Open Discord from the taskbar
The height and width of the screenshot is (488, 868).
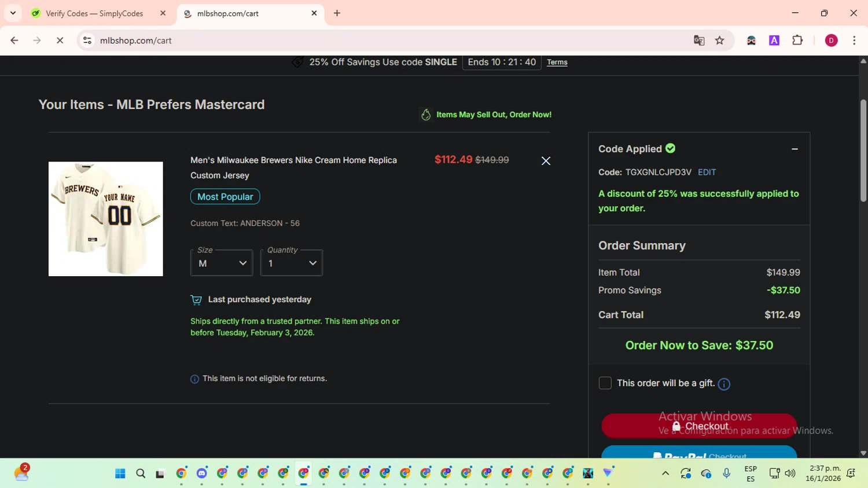point(201,474)
